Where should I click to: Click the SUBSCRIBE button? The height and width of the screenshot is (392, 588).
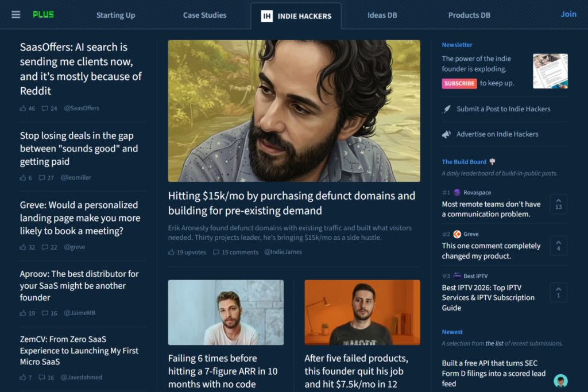[x=459, y=84]
